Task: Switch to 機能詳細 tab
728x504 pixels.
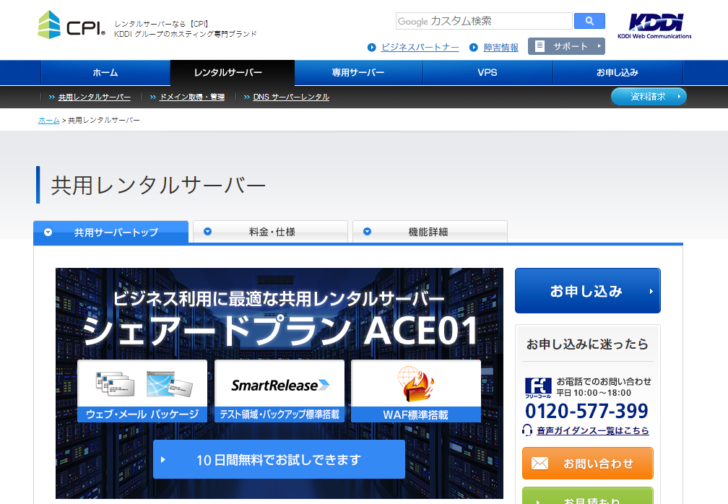Action: (x=430, y=232)
